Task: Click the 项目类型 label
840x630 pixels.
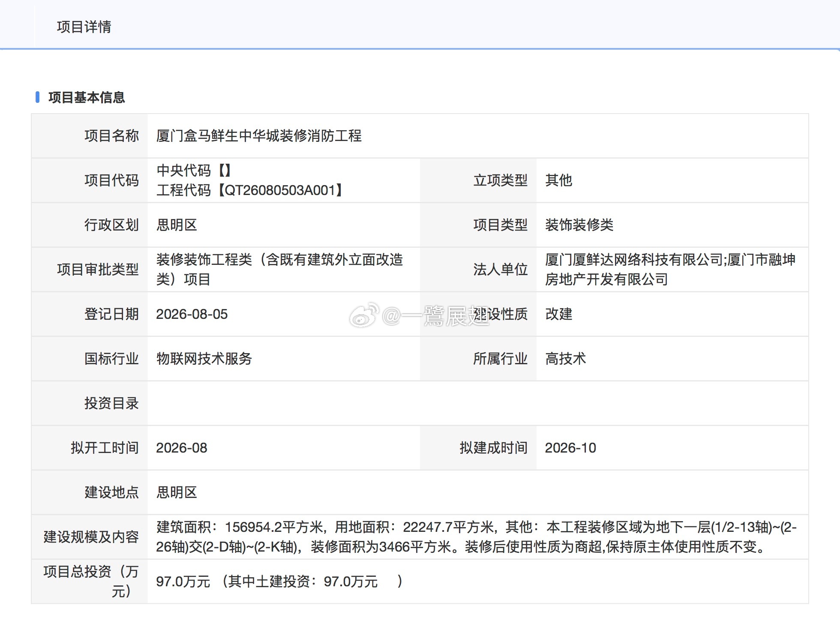Action: 500,225
